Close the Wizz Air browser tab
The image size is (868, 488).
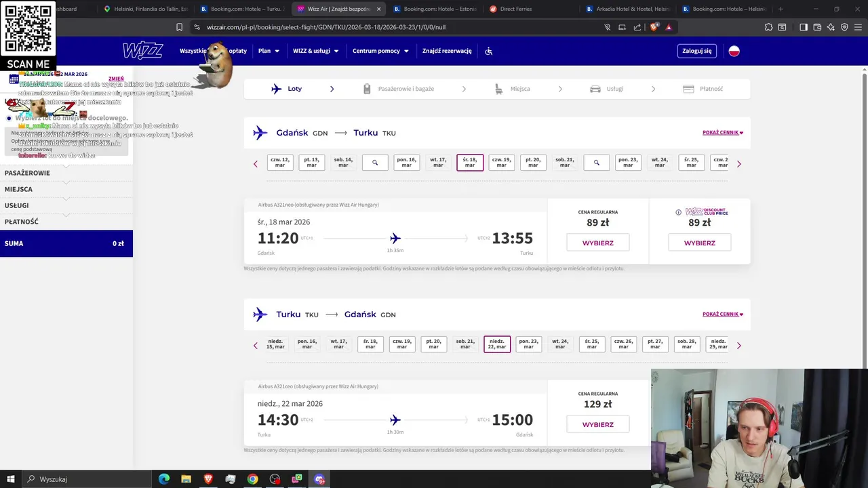(x=378, y=9)
